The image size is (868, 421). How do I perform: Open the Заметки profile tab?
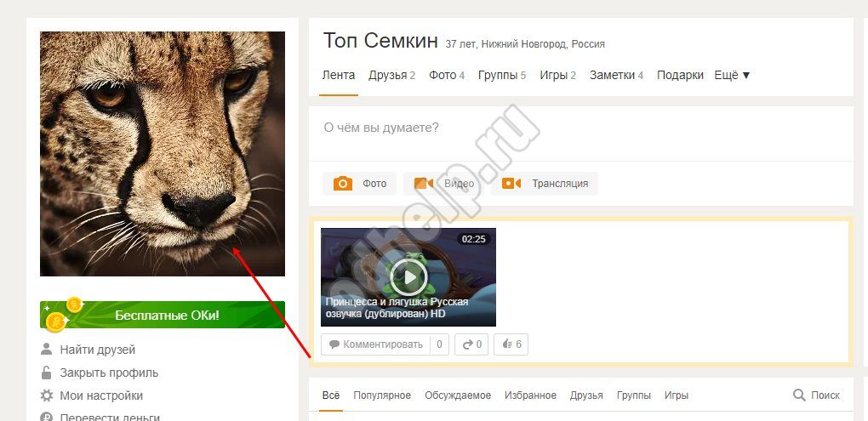pyautogui.click(x=616, y=75)
